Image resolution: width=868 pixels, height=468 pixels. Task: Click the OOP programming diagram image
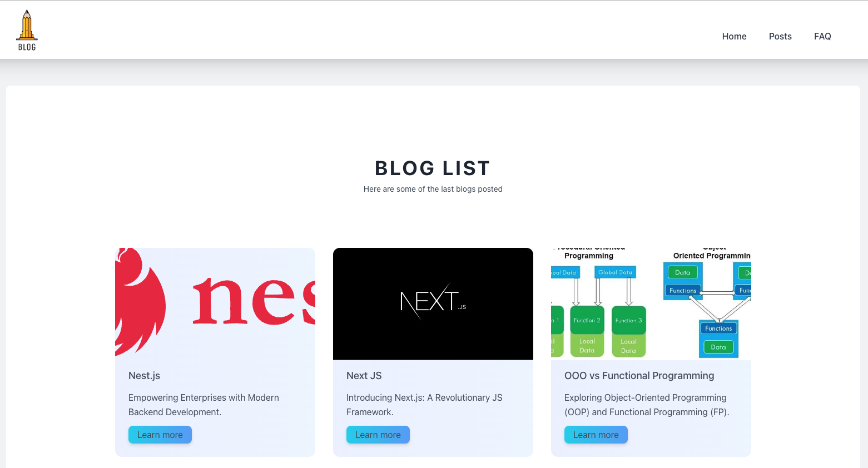tap(651, 304)
